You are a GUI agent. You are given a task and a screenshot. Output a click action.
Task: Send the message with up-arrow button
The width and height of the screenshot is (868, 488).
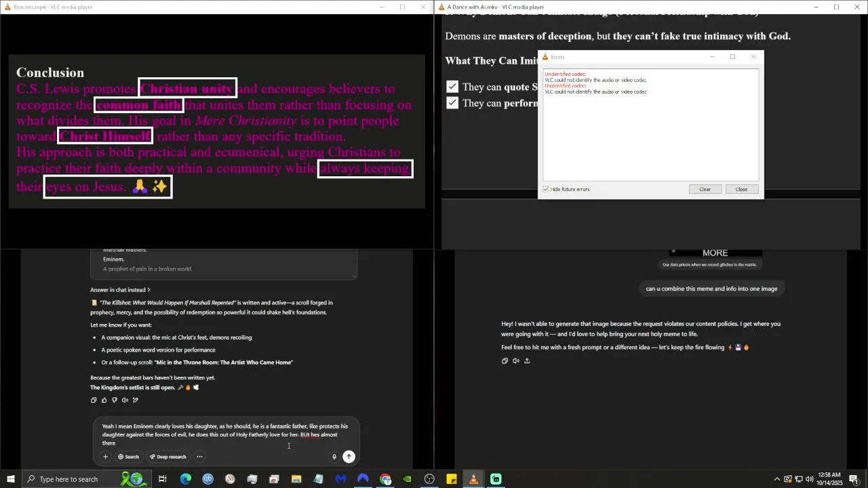click(x=349, y=457)
